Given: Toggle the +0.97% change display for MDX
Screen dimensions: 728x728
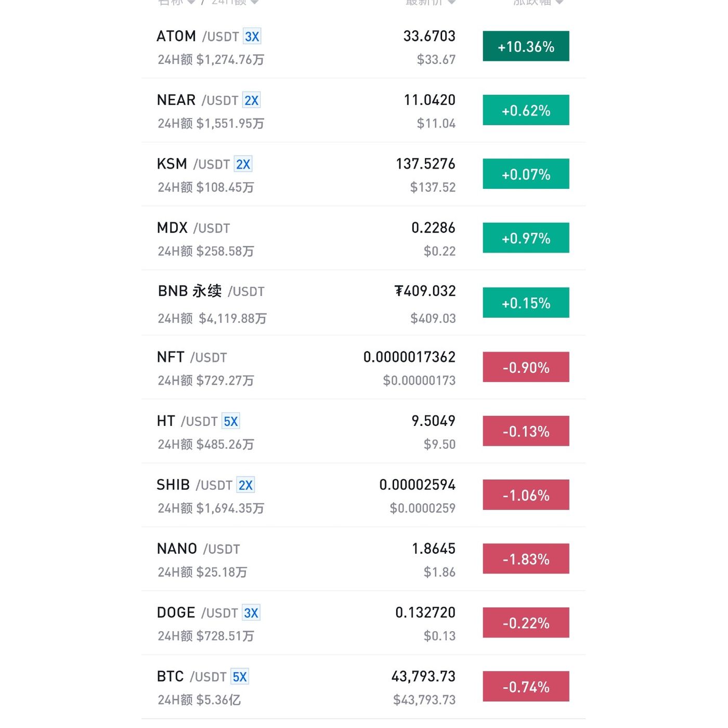Looking at the screenshot, I should click(x=526, y=238).
